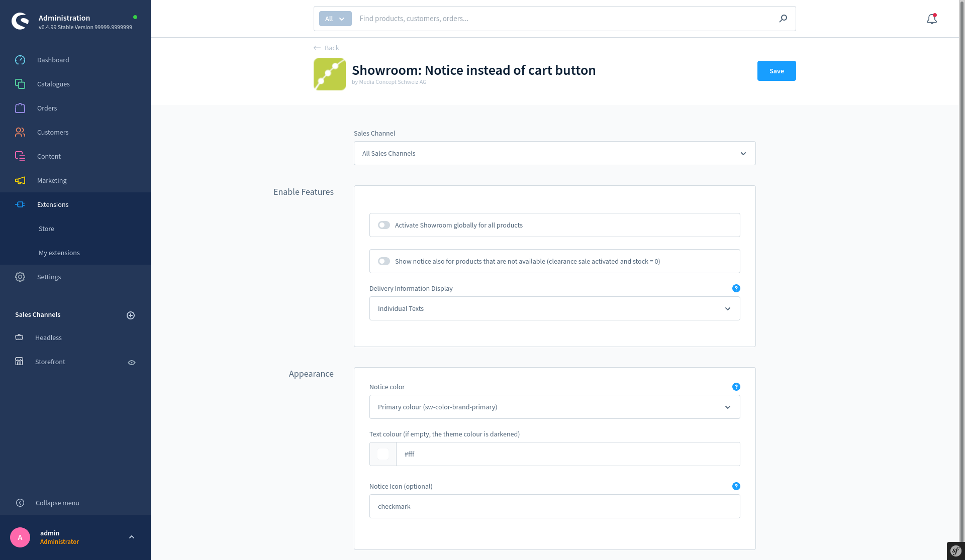Toggle notice for unavailable products

[x=384, y=261]
